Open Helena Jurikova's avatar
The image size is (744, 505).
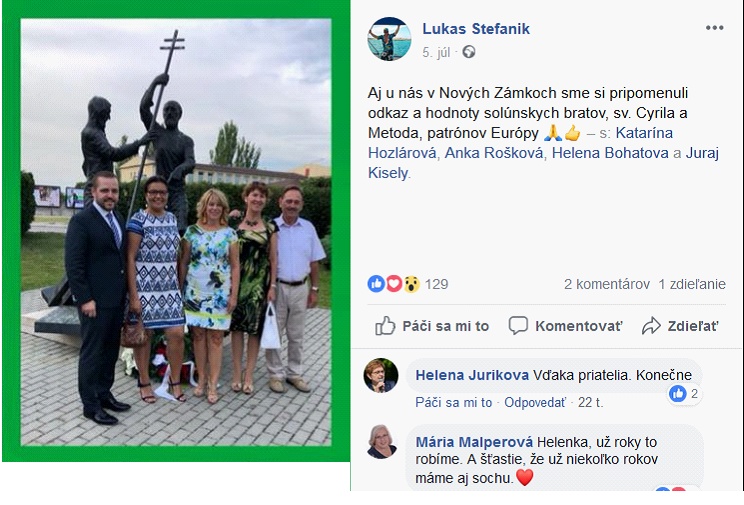point(381,375)
